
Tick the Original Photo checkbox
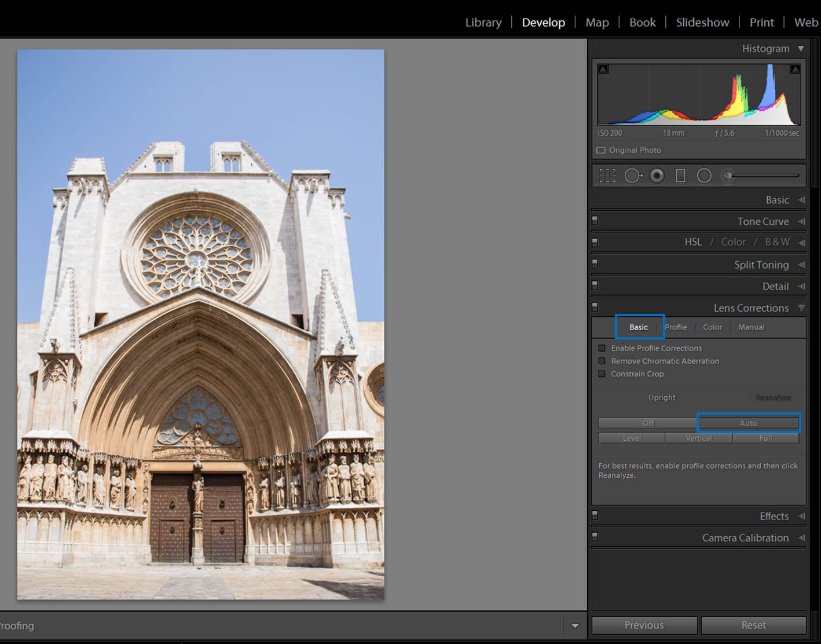pos(601,151)
